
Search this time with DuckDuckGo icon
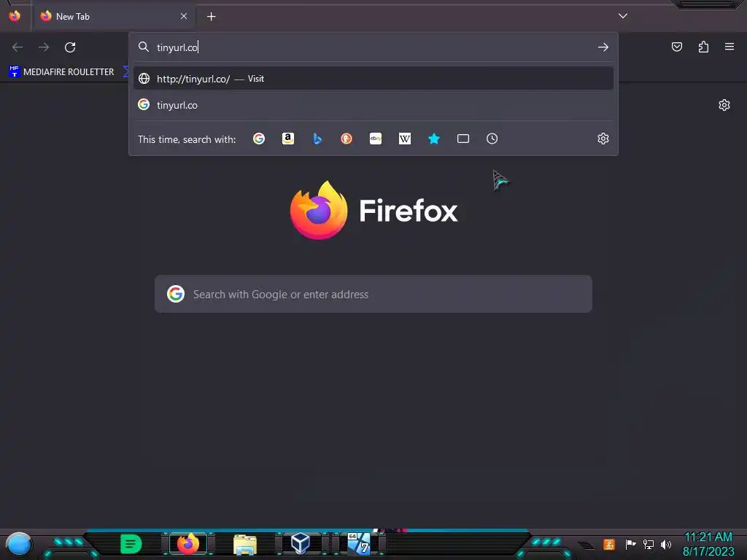[x=347, y=139]
